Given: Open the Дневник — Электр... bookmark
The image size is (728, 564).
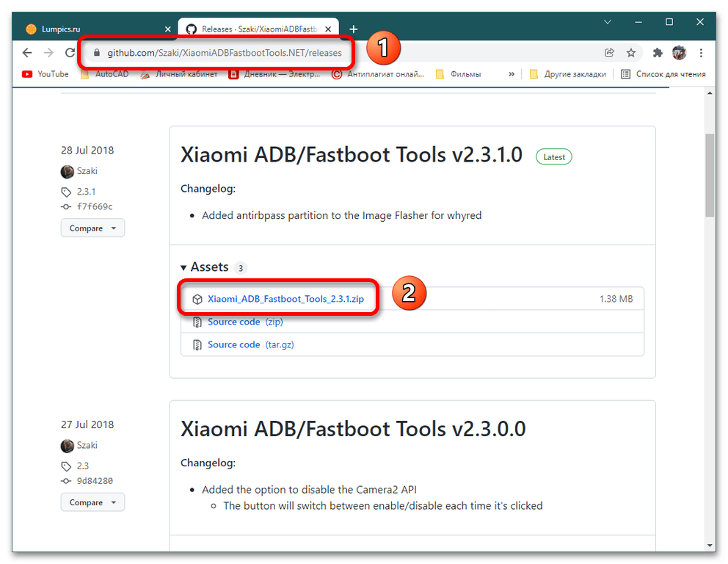Looking at the screenshot, I should tap(274, 74).
